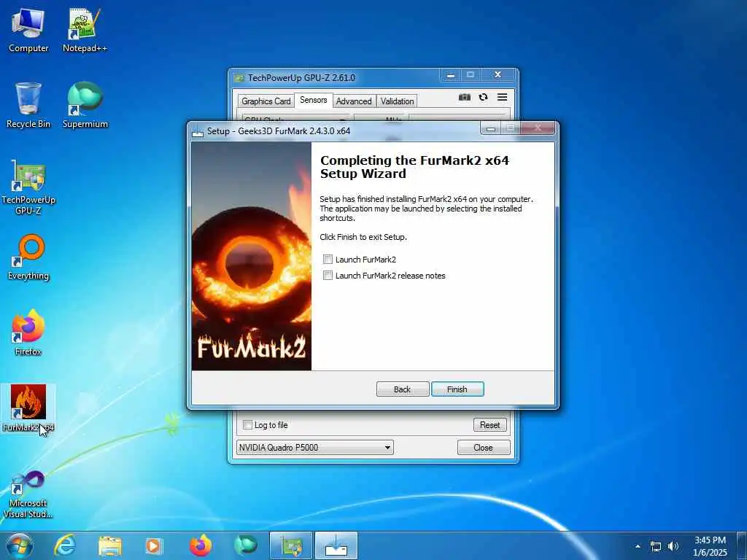The height and width of the screenshot is (560, 747).
Task: Switch to the Advanced tab in GPU-Z
Action: tap(354, 101)
